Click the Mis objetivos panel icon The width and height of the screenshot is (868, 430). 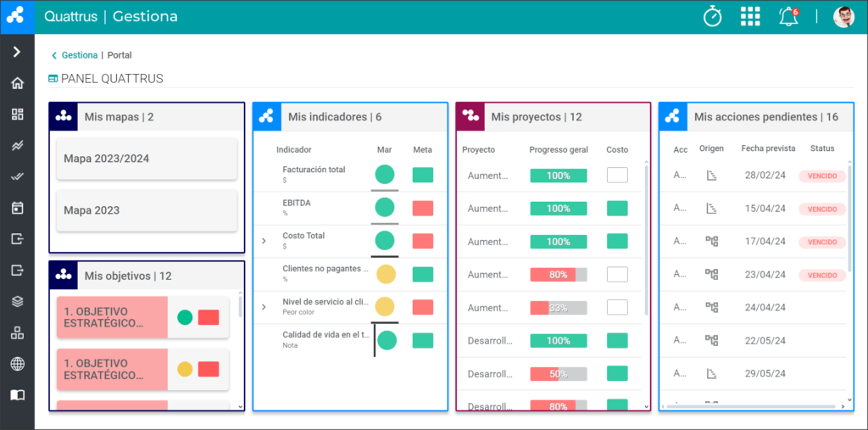[64, 276]
